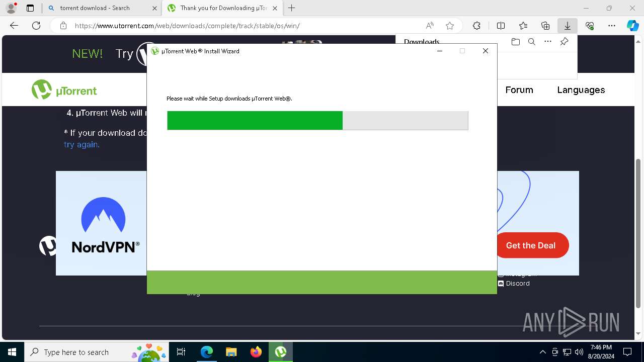Select µTorrent installer taskbar icon

coord(281,352)
